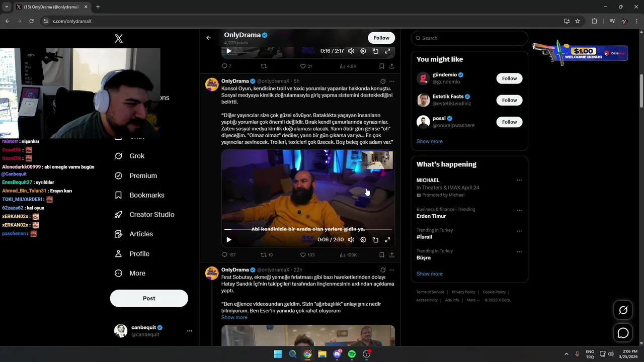Expand the More sidebar menu

coord(130,274)
